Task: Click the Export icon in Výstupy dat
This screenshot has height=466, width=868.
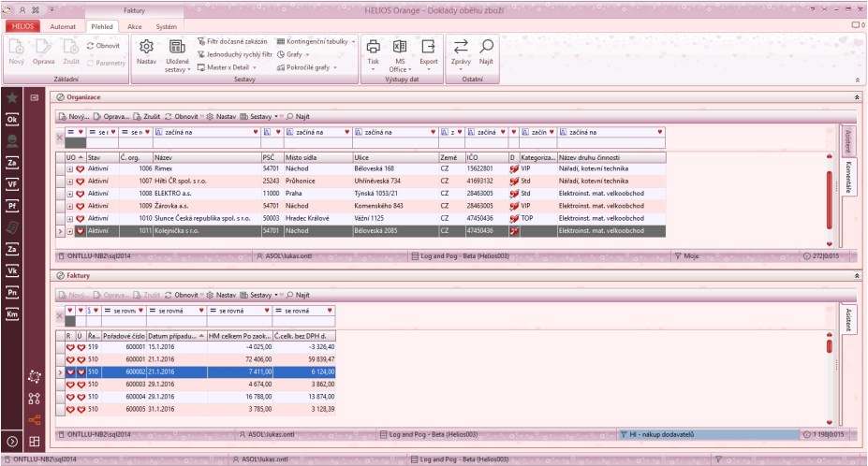Action: click(429, 47)
